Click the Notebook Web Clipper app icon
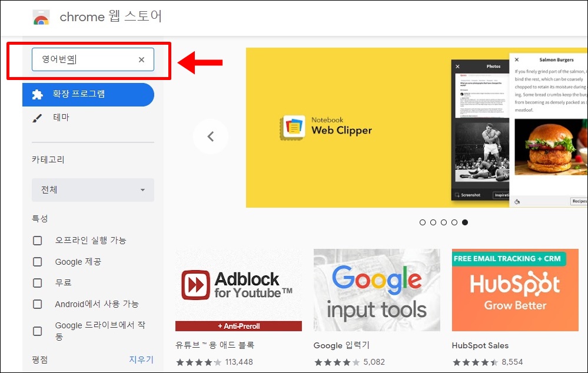The width and height of the screenshot is (588, 373). pos(293,128)
